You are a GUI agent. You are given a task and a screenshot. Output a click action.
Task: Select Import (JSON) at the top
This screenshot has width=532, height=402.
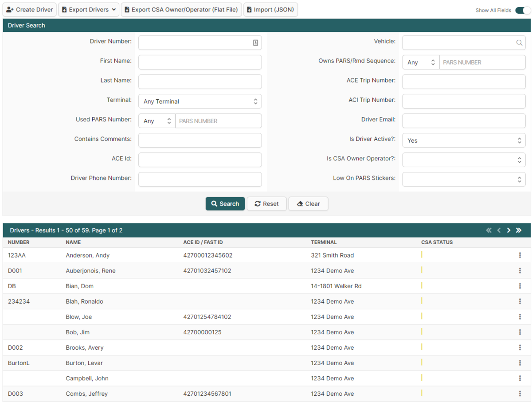point(270,9)
